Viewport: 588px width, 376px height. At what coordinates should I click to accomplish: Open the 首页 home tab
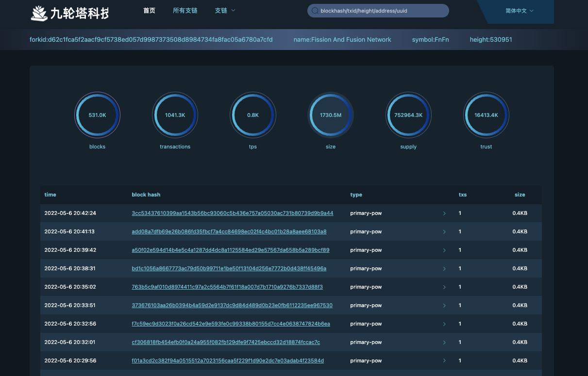(150, 11)
